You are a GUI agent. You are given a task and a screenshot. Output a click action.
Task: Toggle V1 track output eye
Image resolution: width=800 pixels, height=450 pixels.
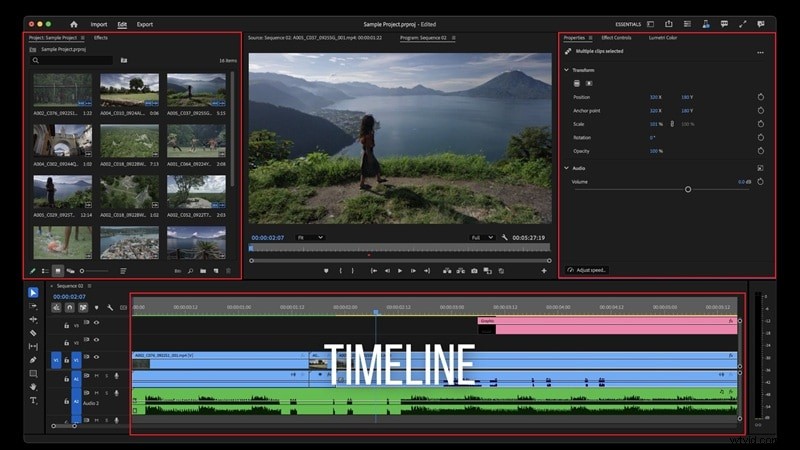96,357
